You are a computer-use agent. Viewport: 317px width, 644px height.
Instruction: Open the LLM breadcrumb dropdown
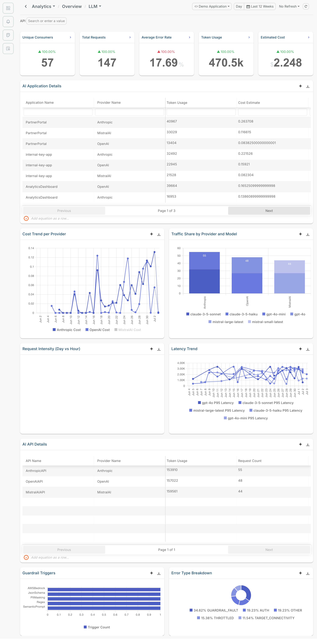[95, 6]
